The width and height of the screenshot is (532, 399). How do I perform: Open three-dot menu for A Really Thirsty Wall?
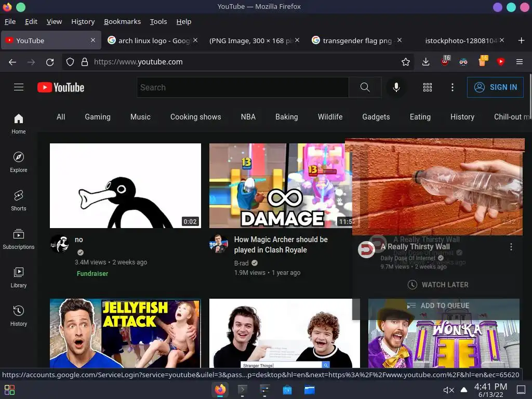coord(511,247)
